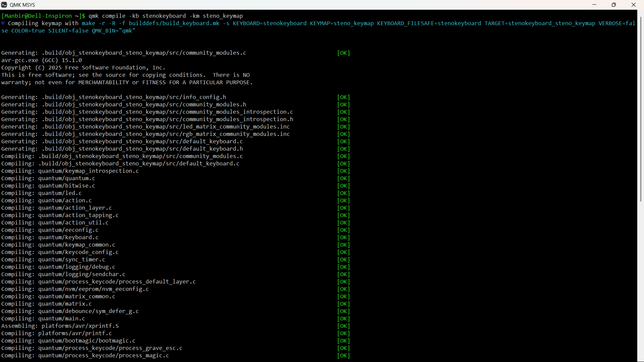Click the avr-gcc.exe (GCC) 15.1.0 line
The width and height of the screenshot is (644, 362).
[42, 60]
